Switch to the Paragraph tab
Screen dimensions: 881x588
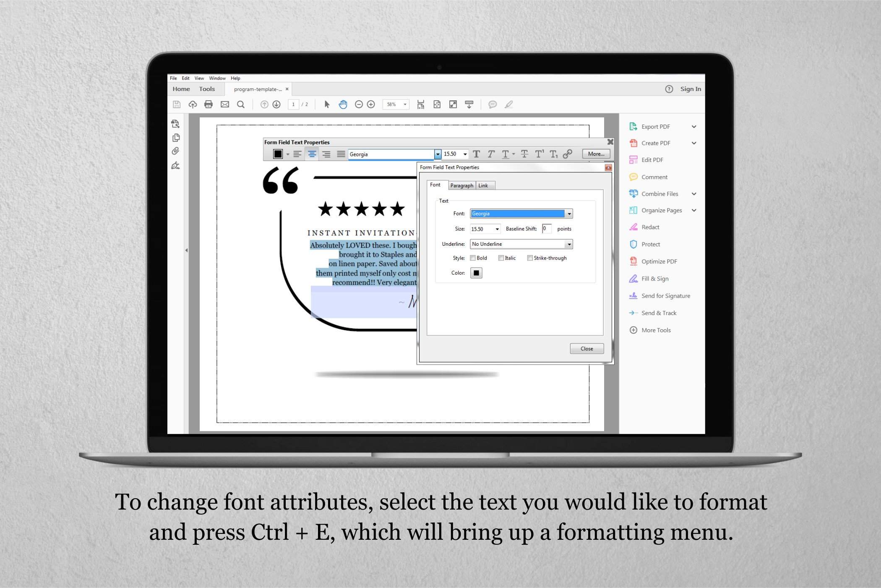pyautogui.click(x=461, y=185)
